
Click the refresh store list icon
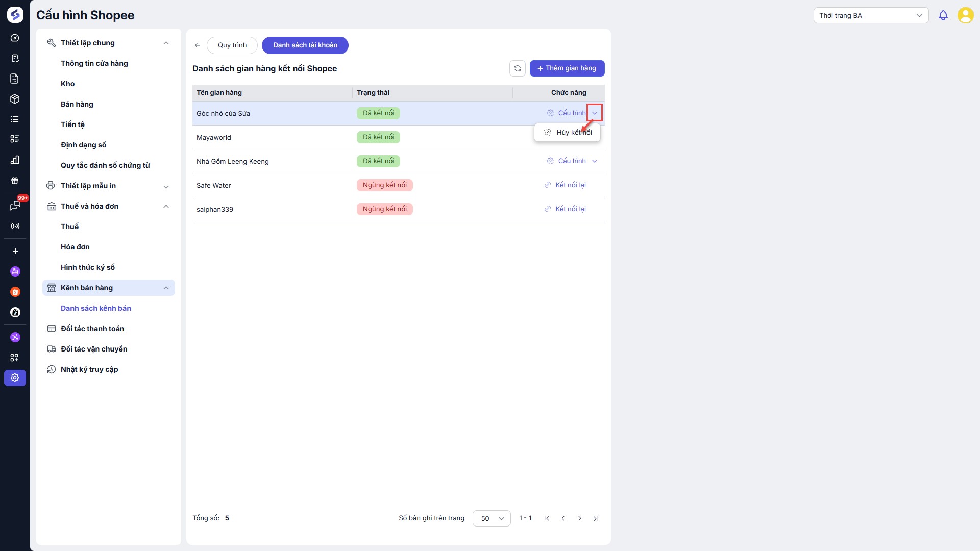point(517,68)
